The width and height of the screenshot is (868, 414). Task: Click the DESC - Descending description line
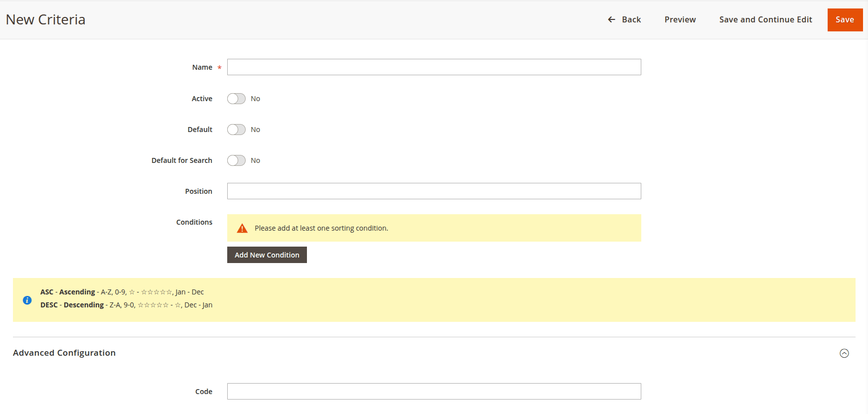126,305
